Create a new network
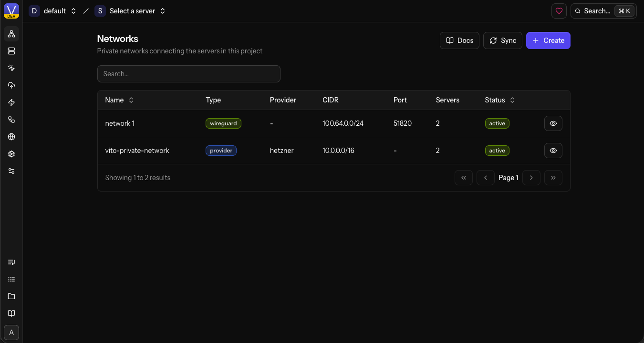 coord(548,40)
